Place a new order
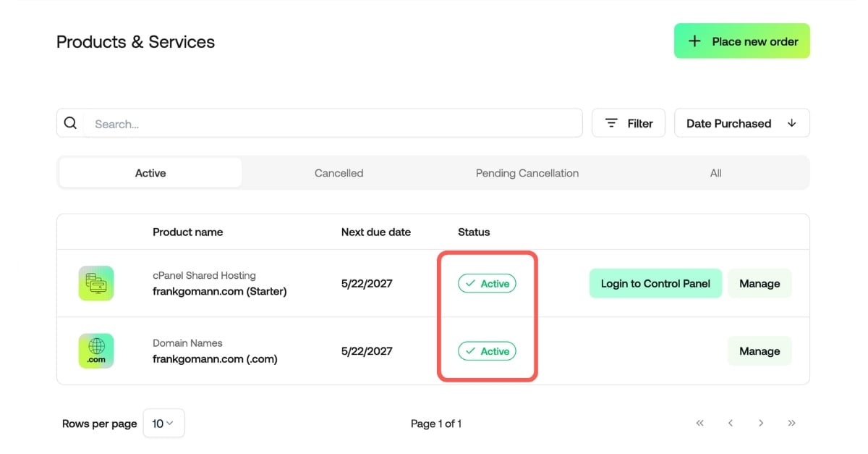This screenshot has height=454, width=868. tap(742, 41)
